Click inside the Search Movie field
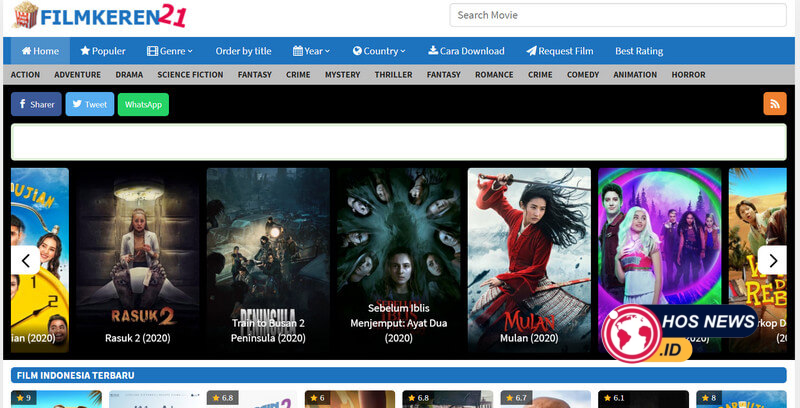This screenshot has height=408, width=800. coord(617,15)
